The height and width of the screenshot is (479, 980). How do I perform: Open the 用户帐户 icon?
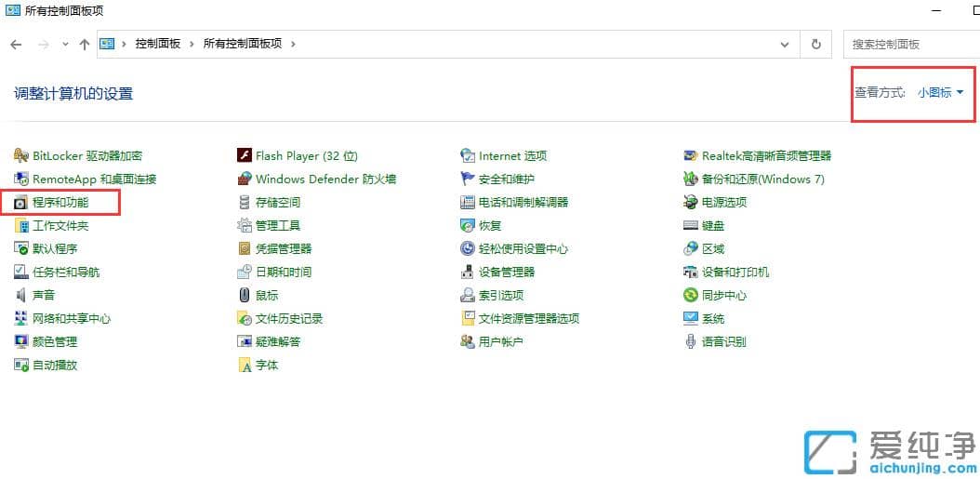[x=468, y=342]
